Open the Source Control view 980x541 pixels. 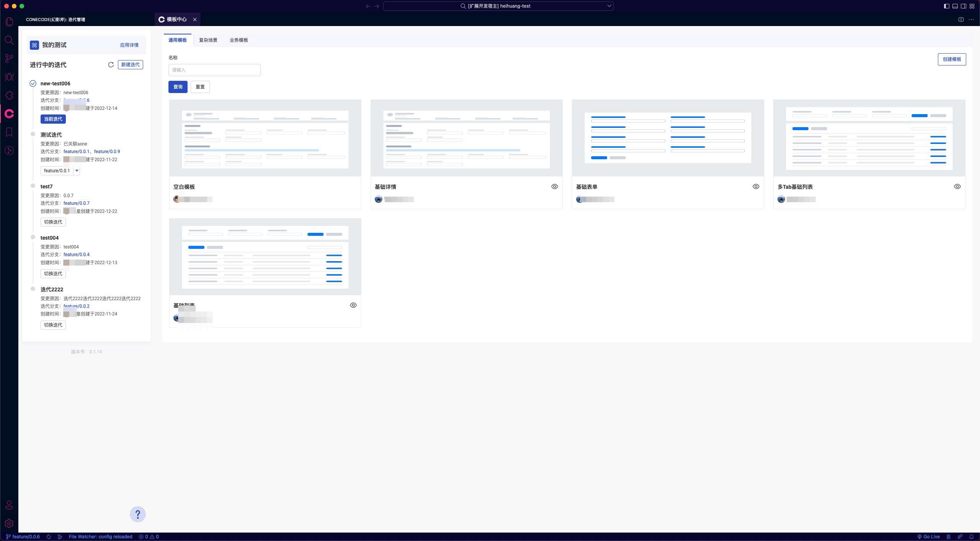click(x=9, y=59)
